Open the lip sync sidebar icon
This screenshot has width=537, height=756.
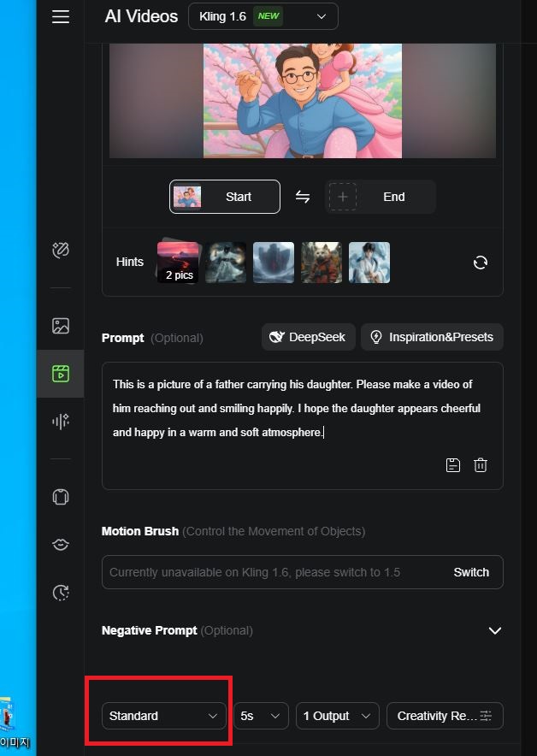pyautogui.click(x=60, y=545)
